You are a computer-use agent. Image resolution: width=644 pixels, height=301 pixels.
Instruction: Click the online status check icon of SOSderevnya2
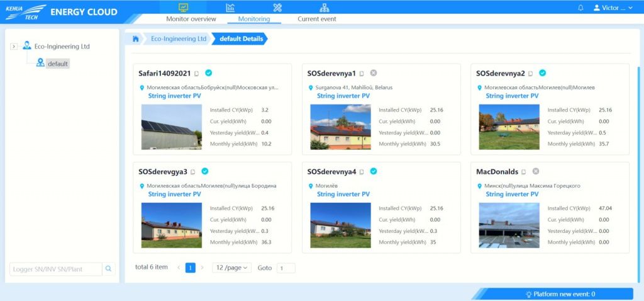543,73
